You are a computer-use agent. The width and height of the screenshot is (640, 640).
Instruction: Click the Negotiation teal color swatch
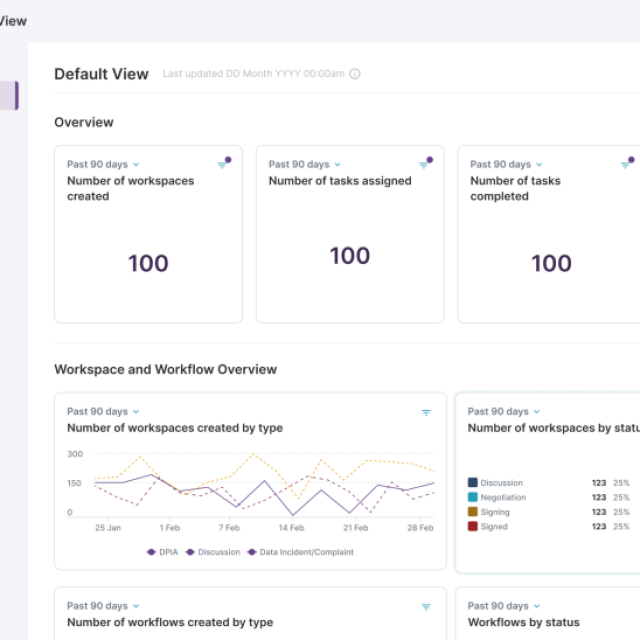[x=473, y=497]
